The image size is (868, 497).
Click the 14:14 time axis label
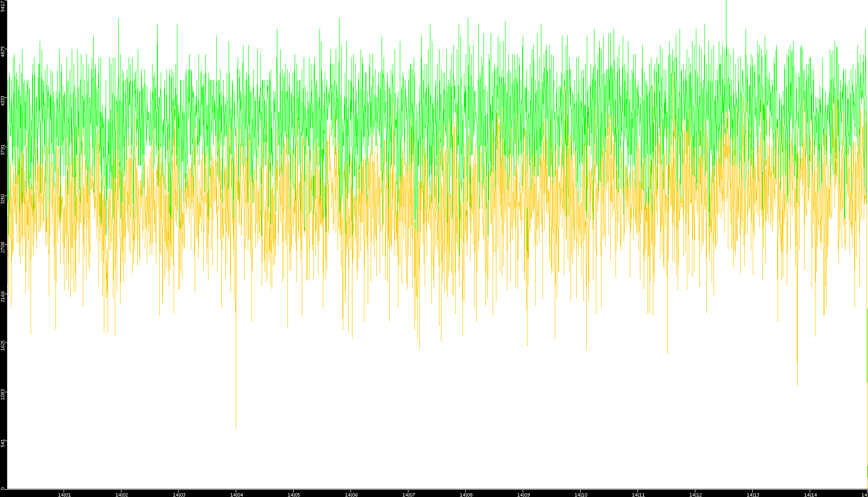tap(810, 495)
